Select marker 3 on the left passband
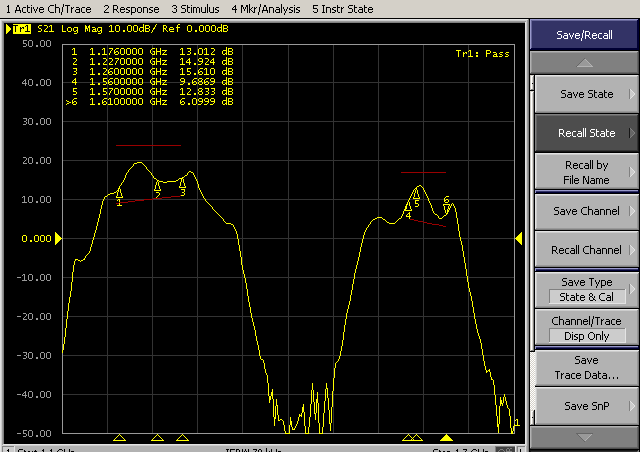Screen dimensions: 640x452 [x=182, y=183]
